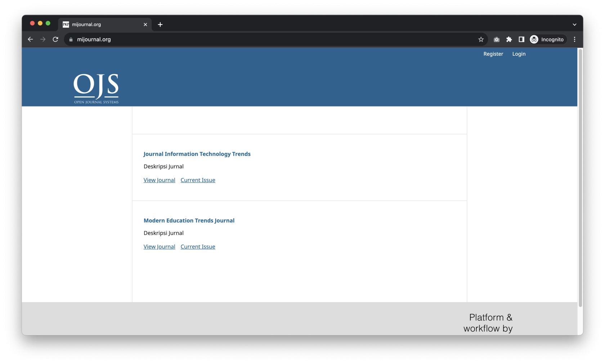Click the page vertical scrollbar
This screenshot has width=605, height=364.
coord(580,178)
